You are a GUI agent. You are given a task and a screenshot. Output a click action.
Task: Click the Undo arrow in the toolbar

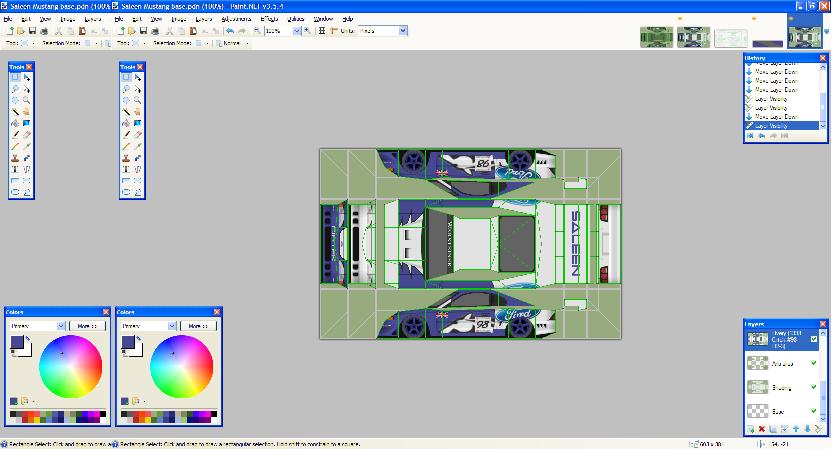[x=230, y=31]
